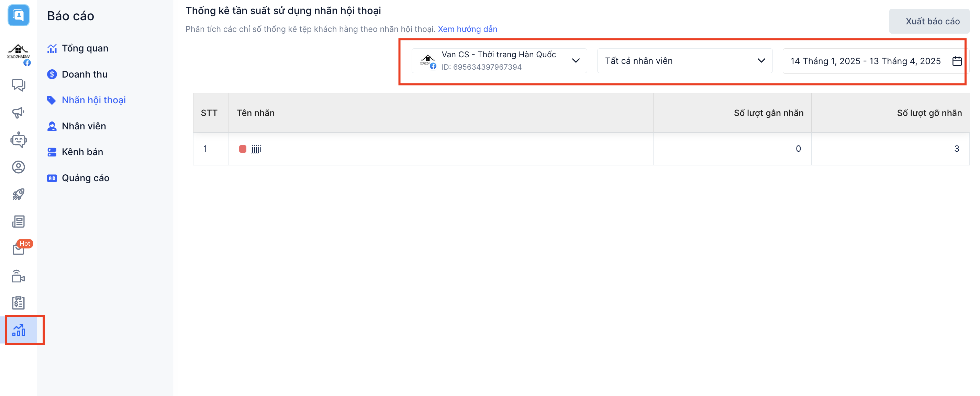Viewport: 980px width, 396px height.
Task: Click the rocket icon in sidebar
Action: (18, 195)
